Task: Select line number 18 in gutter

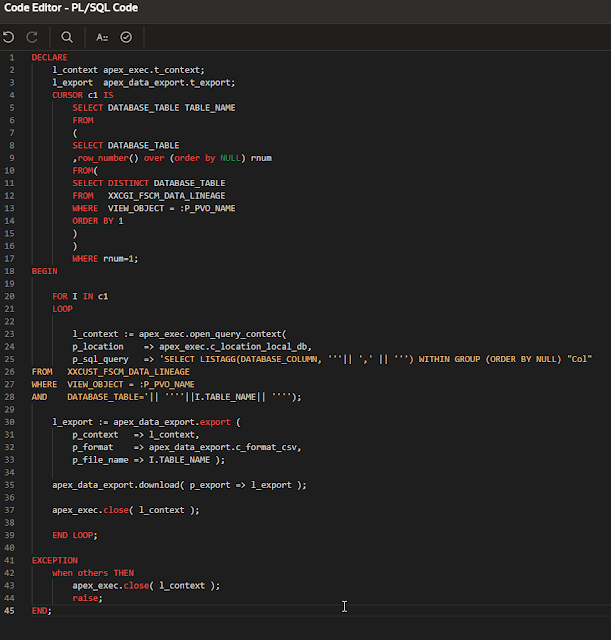Action: coord(9,271)
